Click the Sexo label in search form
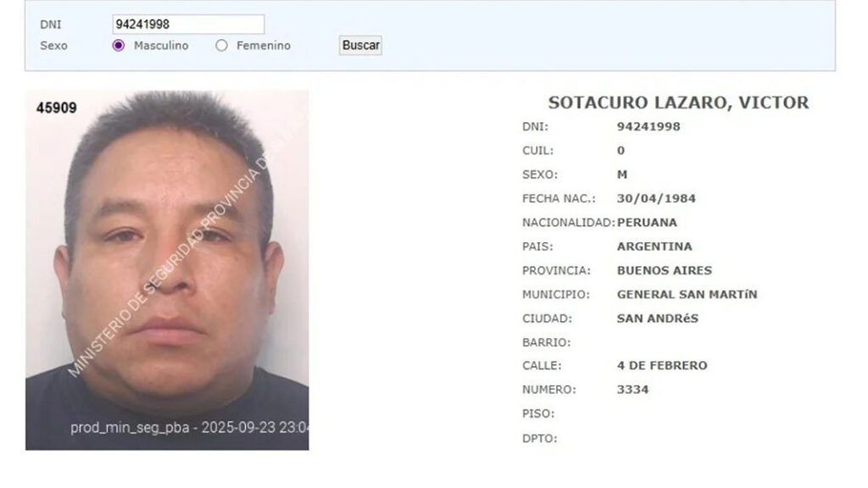Screen dimensions: 868x488 click(x=53, y=46)
